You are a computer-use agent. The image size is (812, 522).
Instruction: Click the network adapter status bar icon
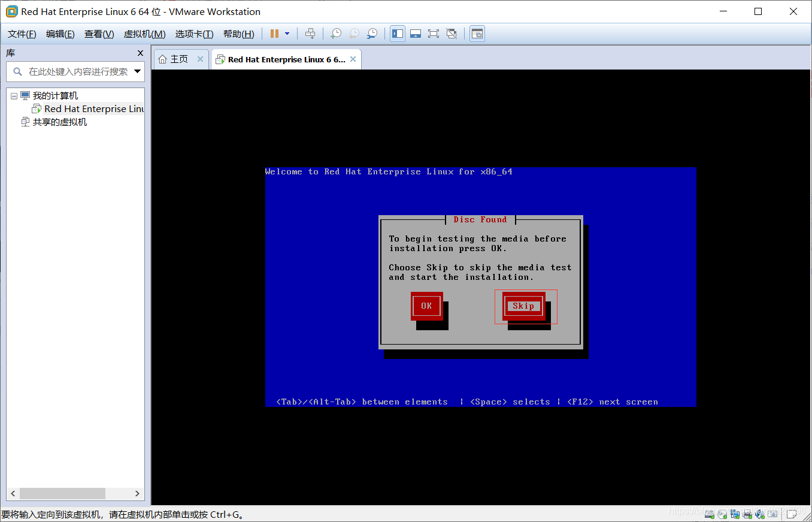click(x=735, y=514)
